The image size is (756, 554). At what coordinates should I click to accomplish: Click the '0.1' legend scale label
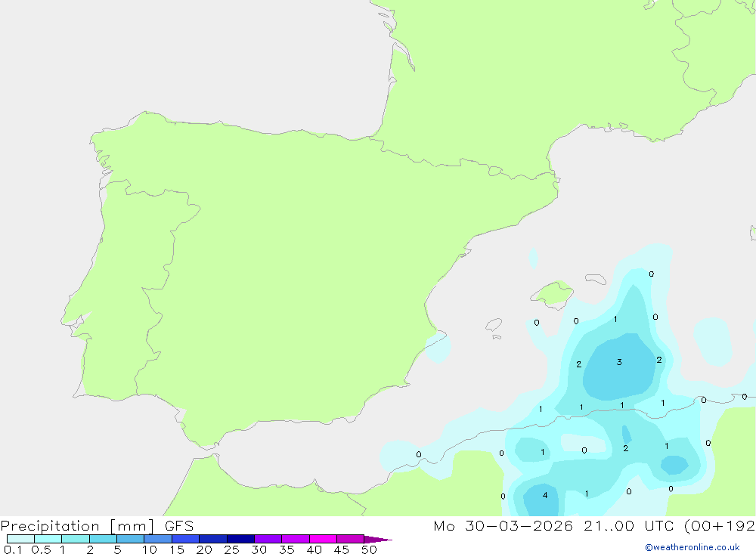[x=13, y=549]
